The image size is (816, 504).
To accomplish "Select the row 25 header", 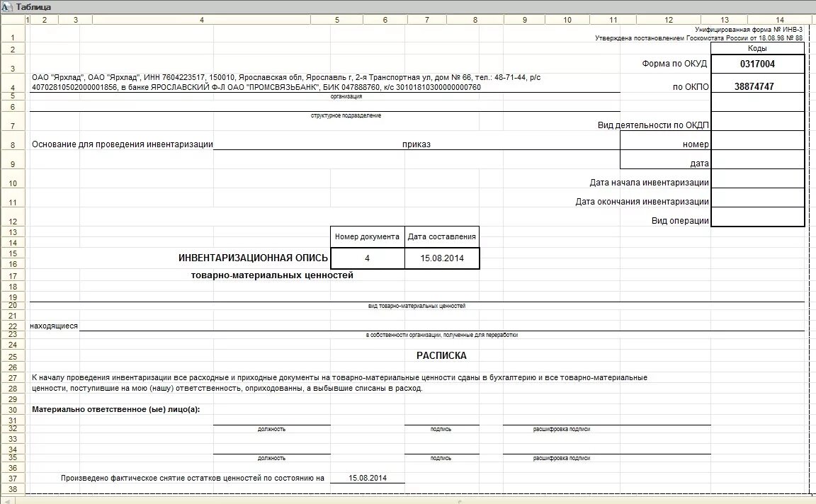I will coord(13,356).
